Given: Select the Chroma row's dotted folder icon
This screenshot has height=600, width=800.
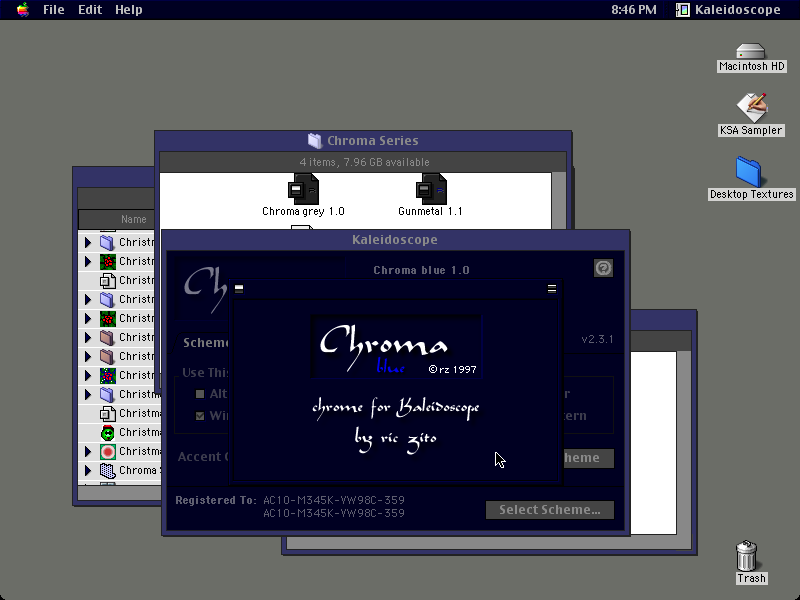Looking at the screenshot, I should pyautogui.click(x=107, y=470).
